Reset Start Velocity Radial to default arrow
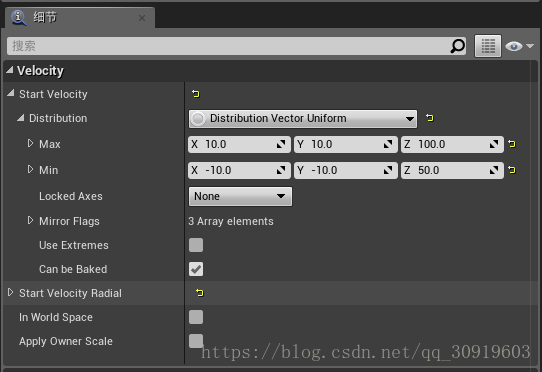The width and height of the screenshot is (542, 372). click(199, 293)
